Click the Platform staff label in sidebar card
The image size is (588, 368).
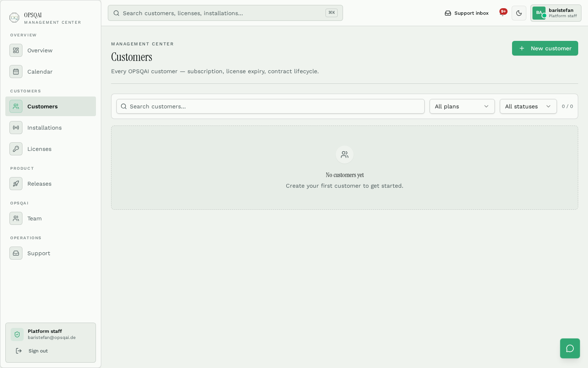[x=45, y=331]
